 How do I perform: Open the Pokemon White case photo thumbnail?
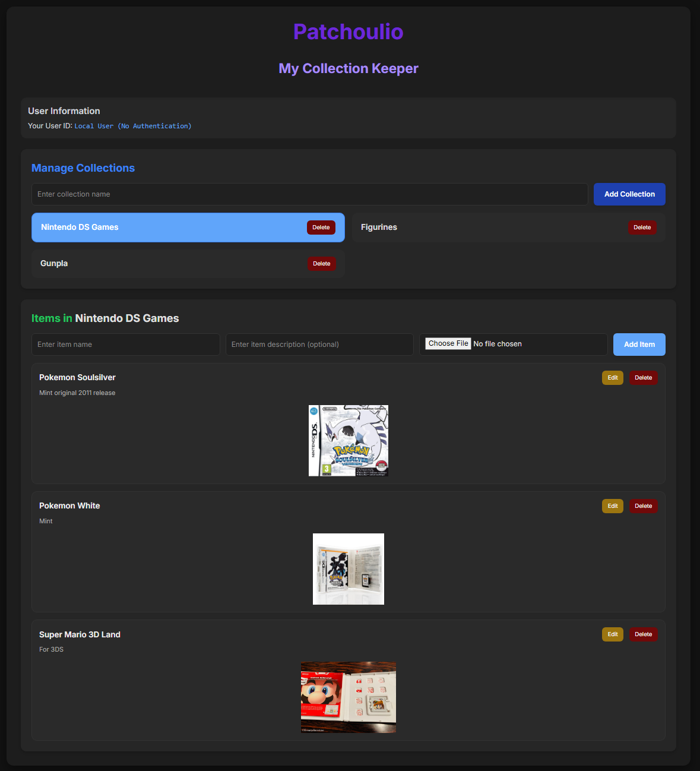[349, 569]
